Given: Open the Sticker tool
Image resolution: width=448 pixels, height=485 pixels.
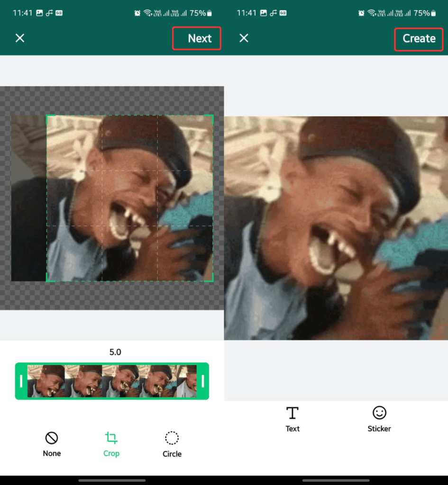Looking at the screenshot, I should point(379,419).
